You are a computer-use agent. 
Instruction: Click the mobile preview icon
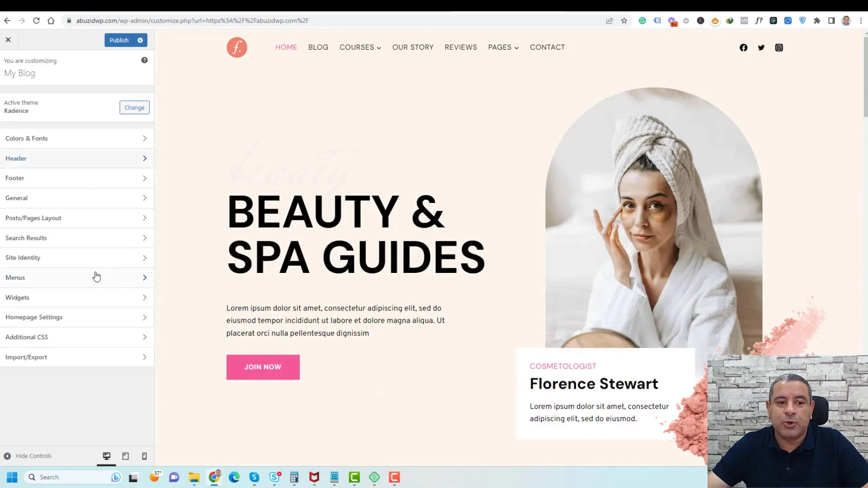click(x=144, y=456)
